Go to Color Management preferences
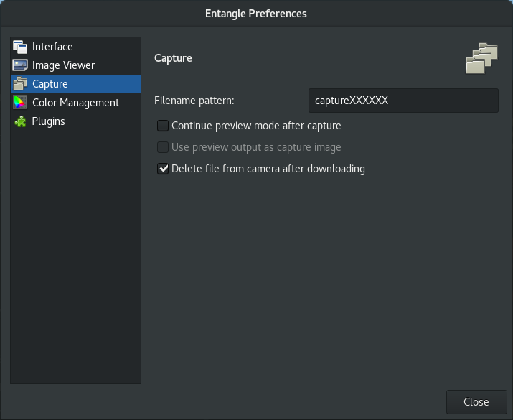513x420 pixels. tap(75, 103)
